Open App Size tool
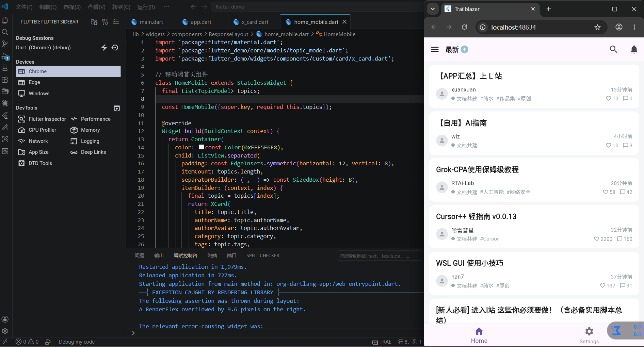 [33, 152]
